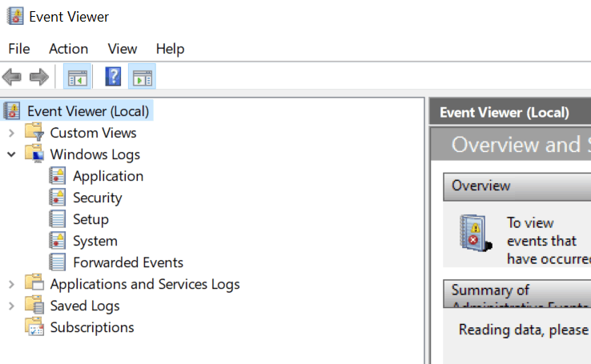Click the Back arrow toolbar button

[x=12, y=77]
